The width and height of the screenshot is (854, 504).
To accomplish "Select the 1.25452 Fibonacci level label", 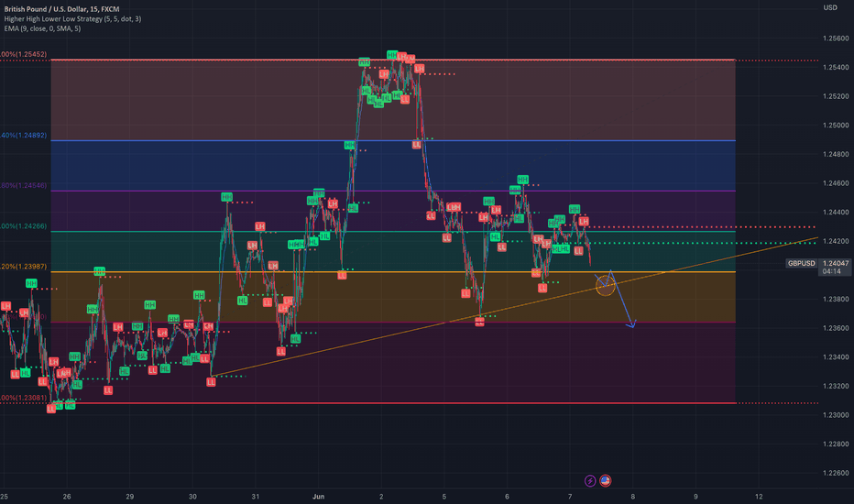I will (24, 54).
